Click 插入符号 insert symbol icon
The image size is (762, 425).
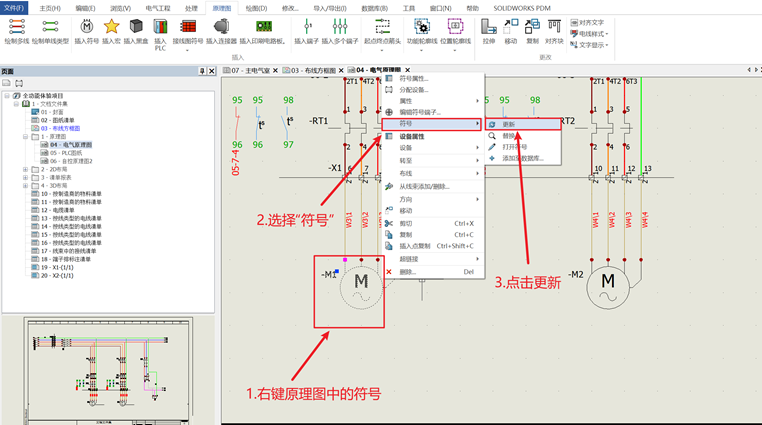[x=87, y=27]
